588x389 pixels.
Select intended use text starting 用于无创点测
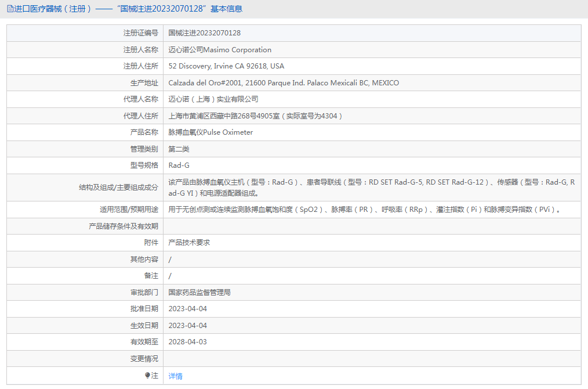click(x=365, y=210)
